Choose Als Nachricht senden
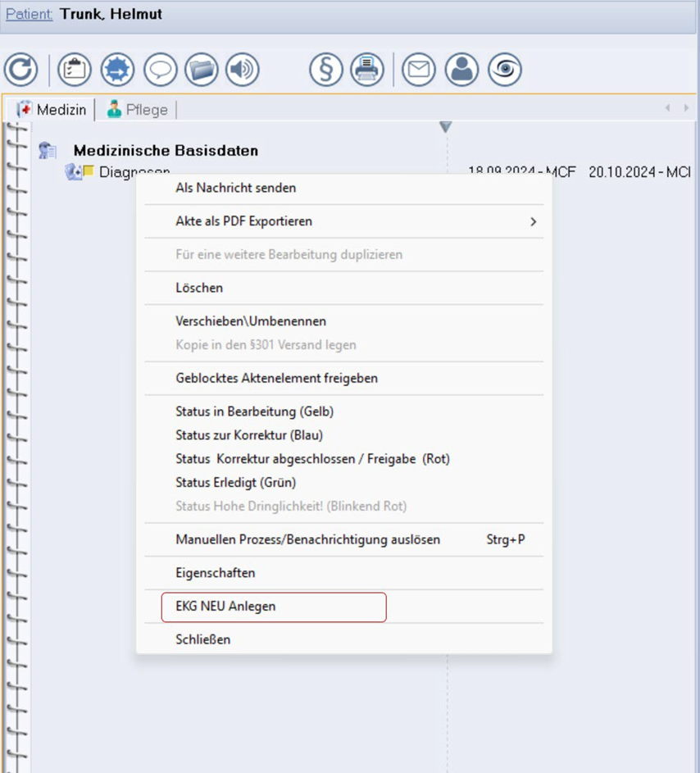Image resolution: width=700 pixels, height=773 pixels. click(x=236, y=188)
